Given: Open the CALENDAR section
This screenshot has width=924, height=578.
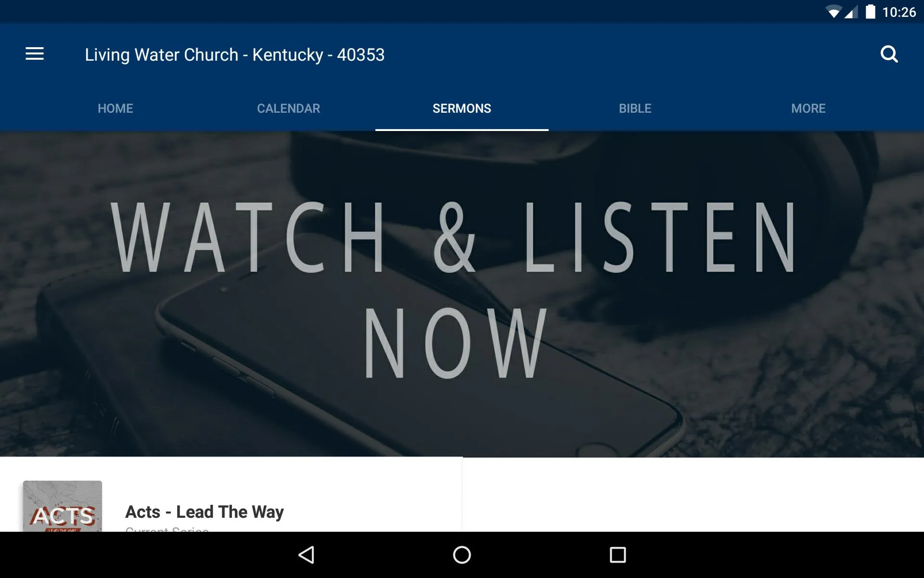Looking at the screenshot, I should tap(288, 108).
